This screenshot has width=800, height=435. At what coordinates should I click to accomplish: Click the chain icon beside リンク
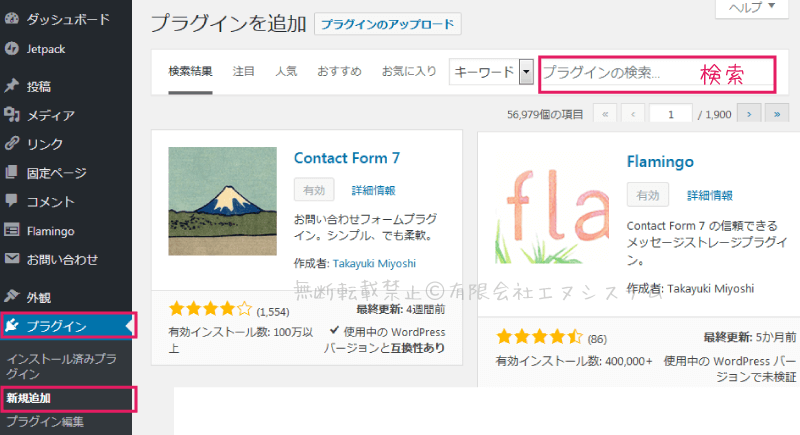(11, 143)
